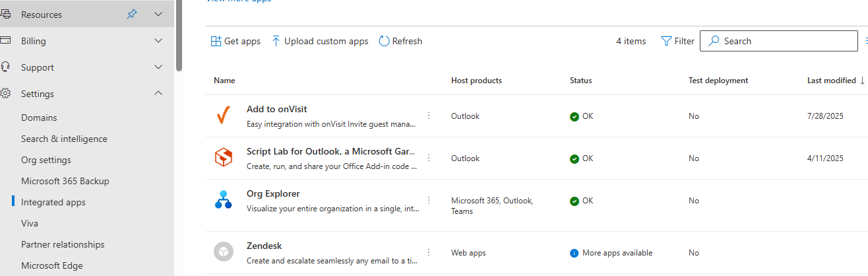Click the Add to onVisit checkmark logo
868x276 pixels.
coord(223,116)
